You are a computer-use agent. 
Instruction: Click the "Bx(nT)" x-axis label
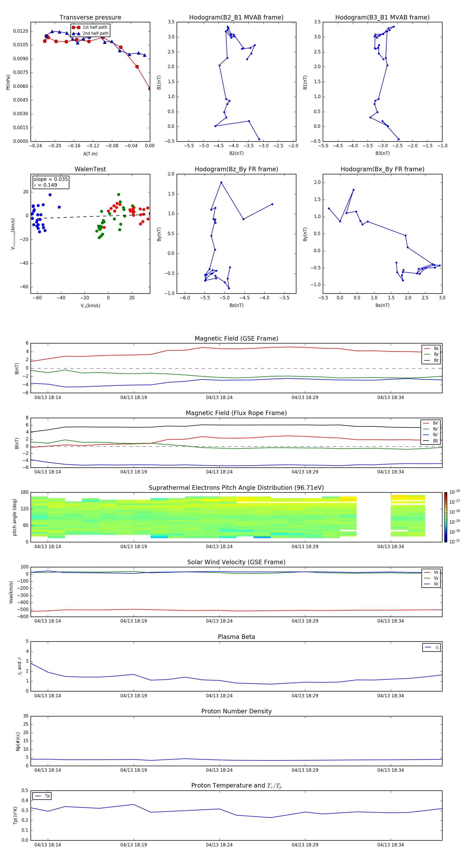(382, 306)
